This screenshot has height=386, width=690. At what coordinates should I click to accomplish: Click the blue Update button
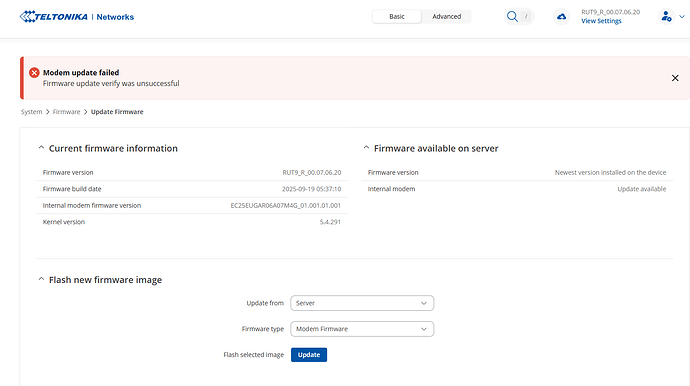pyautogui.click(x=309, y=355)
